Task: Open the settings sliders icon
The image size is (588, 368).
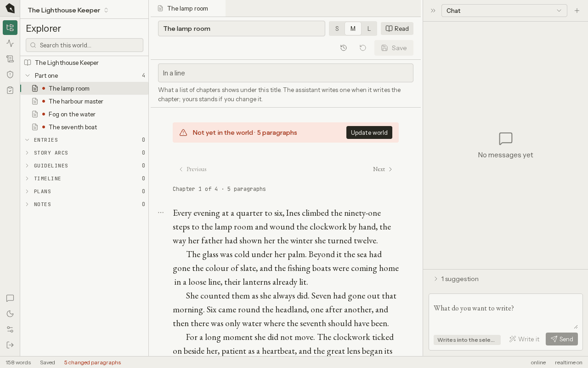Action: pyautogui.click(x=10, y=329)
